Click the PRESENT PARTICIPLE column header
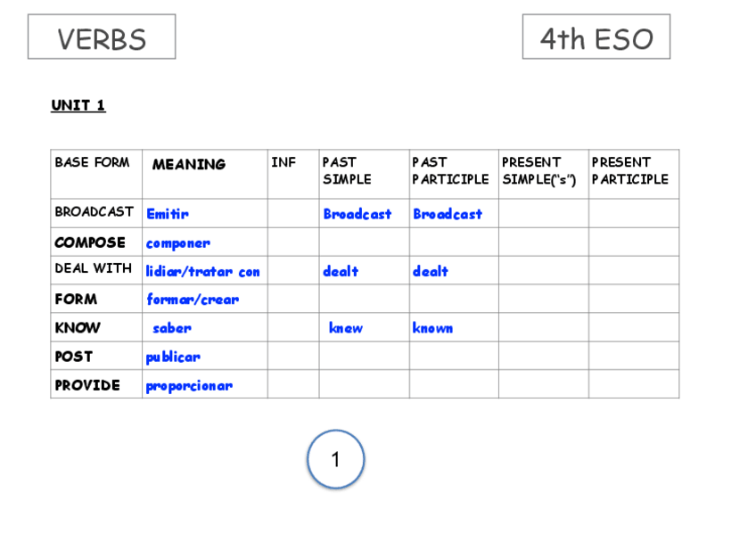Image resolution: width=756 pixels, height=534 pixels. click(629, 171)
